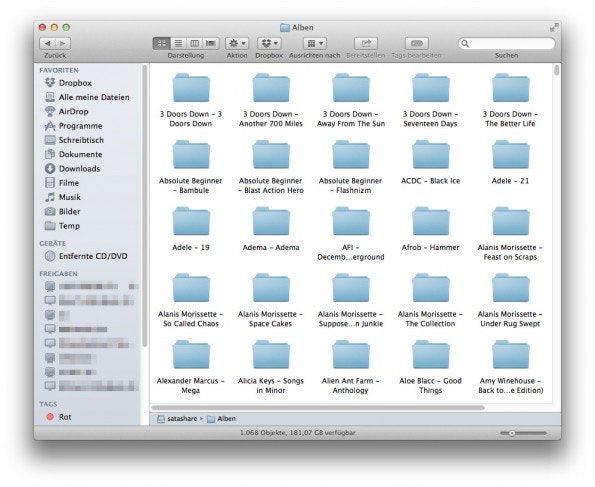This screenshot has width=595, height=487.
Task: Open Dokumente in the sidebar
Action: pos(74,154)
